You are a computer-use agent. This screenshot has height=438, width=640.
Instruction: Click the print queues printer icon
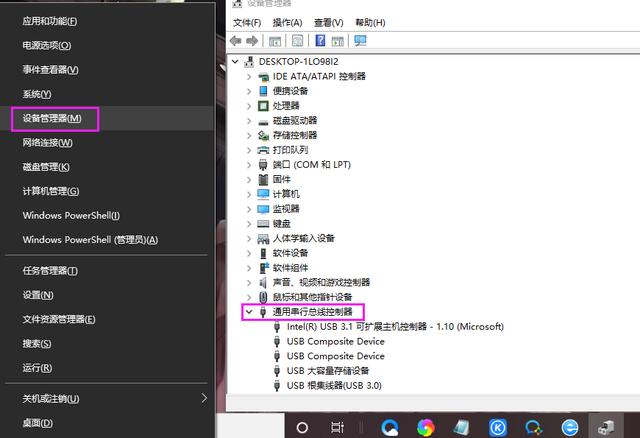(264, 150)
